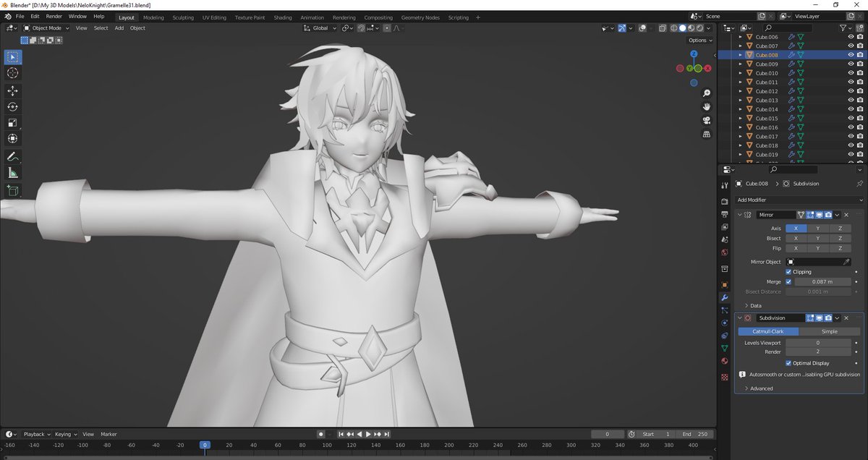Activate the Transform tool
The height and width of the screenshot is (460, 868).
click(x=12, y=138)
